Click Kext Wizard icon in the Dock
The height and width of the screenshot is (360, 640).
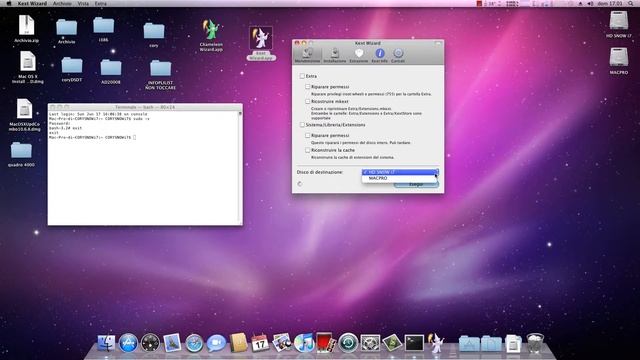pyautogui.click(x=436, y=342)
